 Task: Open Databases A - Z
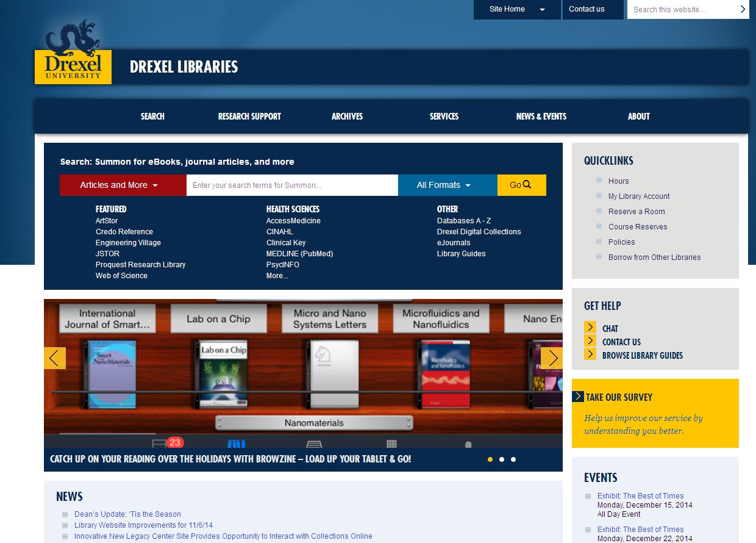pos(464,221)
